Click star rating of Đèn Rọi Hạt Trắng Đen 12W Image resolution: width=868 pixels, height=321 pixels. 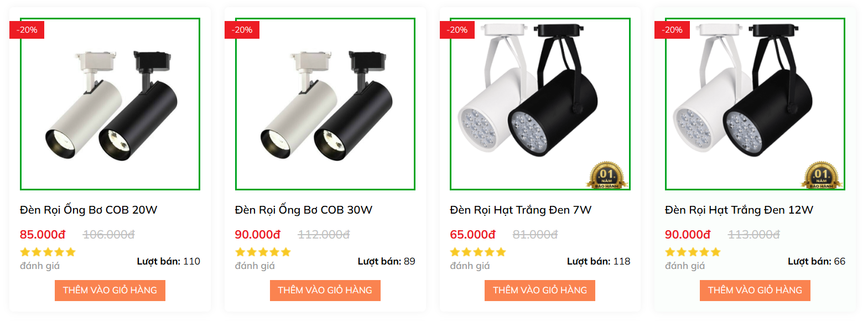click(693, 252)
